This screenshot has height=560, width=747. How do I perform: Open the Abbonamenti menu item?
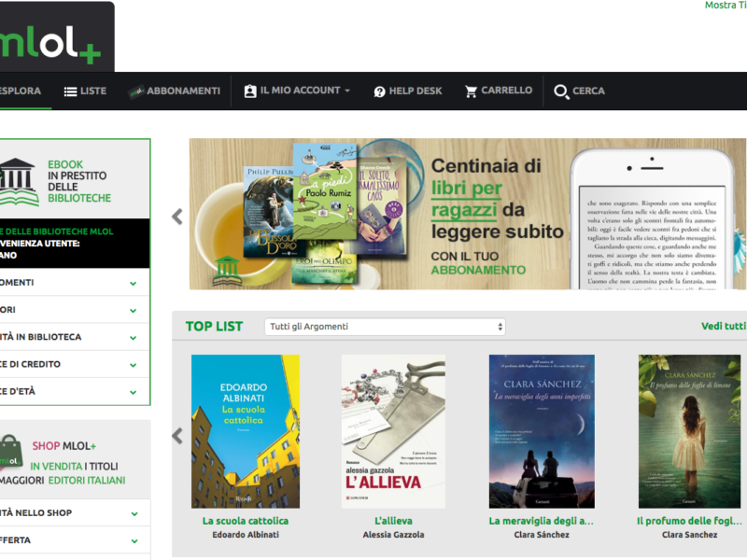pyautogui.click(x=175, y=91)
